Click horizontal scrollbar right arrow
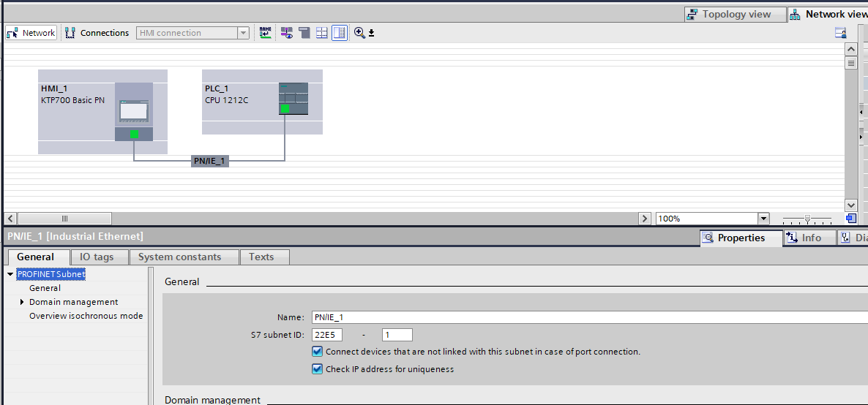868x405 pixels. (644, 219)
